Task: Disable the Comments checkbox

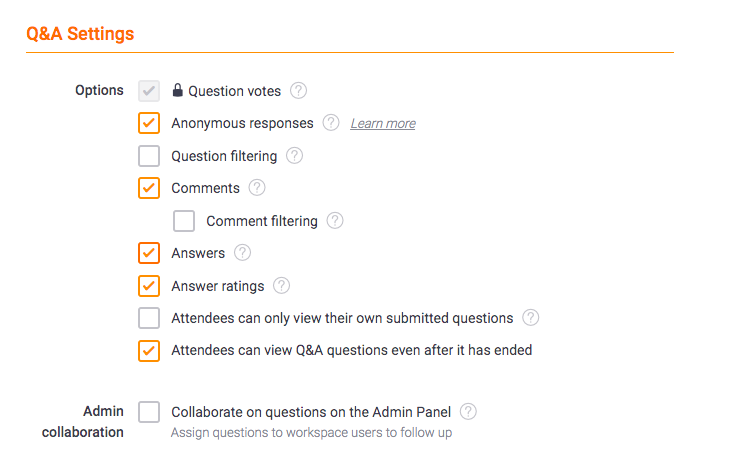Action: tap(149, 188)
